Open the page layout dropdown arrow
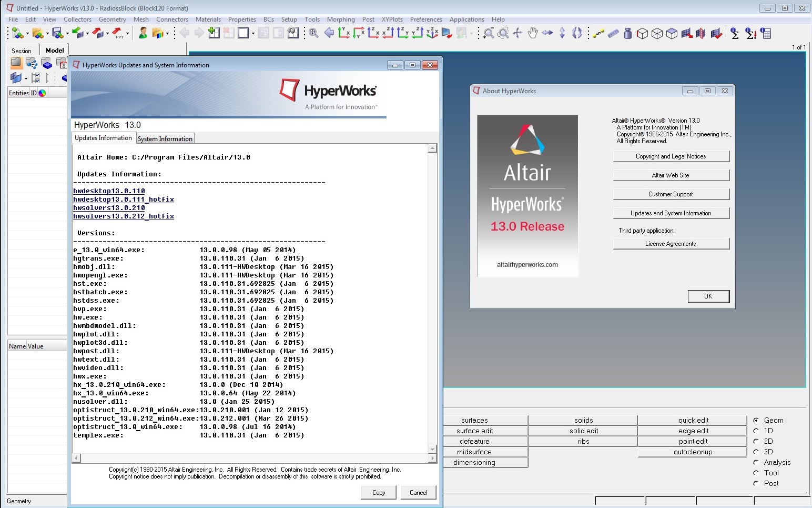 (253, 34)
